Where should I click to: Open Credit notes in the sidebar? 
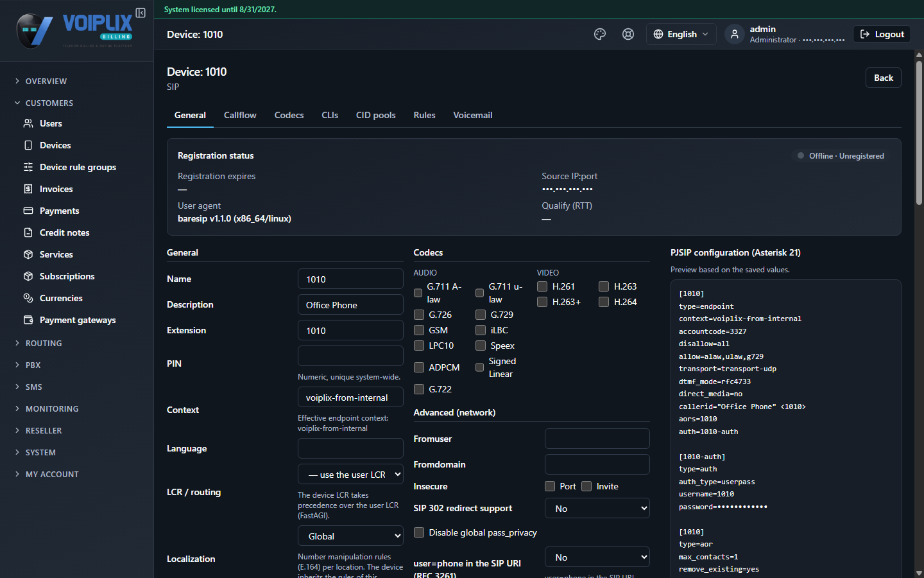(x=64, y=232)
